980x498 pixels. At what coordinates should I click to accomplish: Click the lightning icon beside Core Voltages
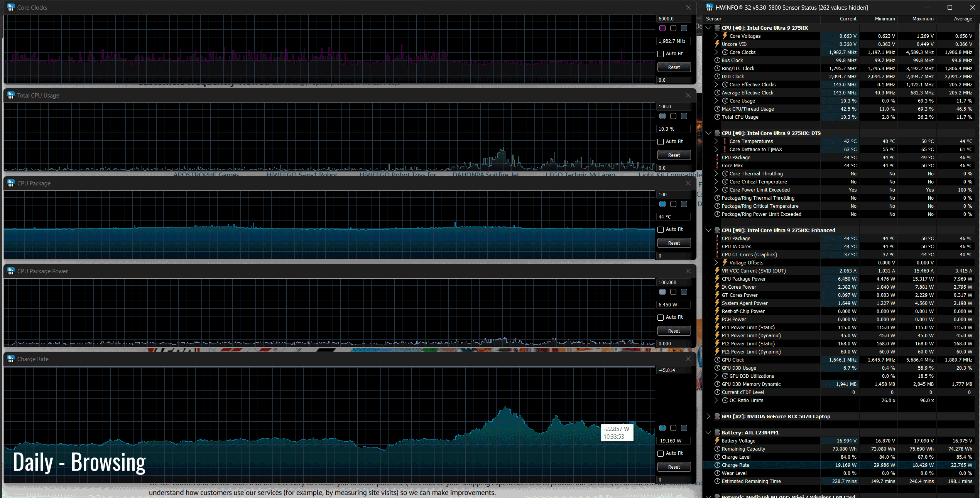pos(725,36)
